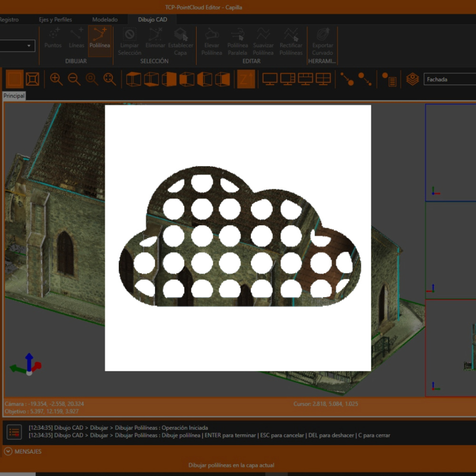Click Exportar Curvado tool
Screen dimensions: 476x476
[x=322, y=42]
